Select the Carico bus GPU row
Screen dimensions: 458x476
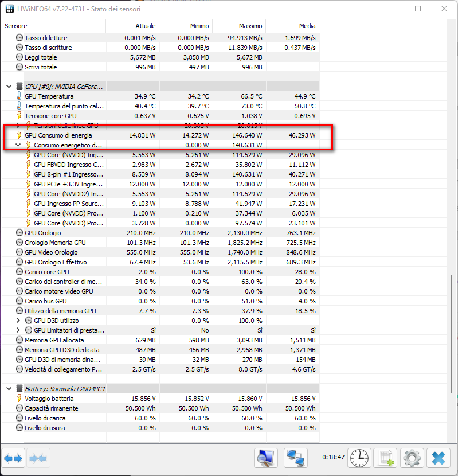[x=161, y=301]
